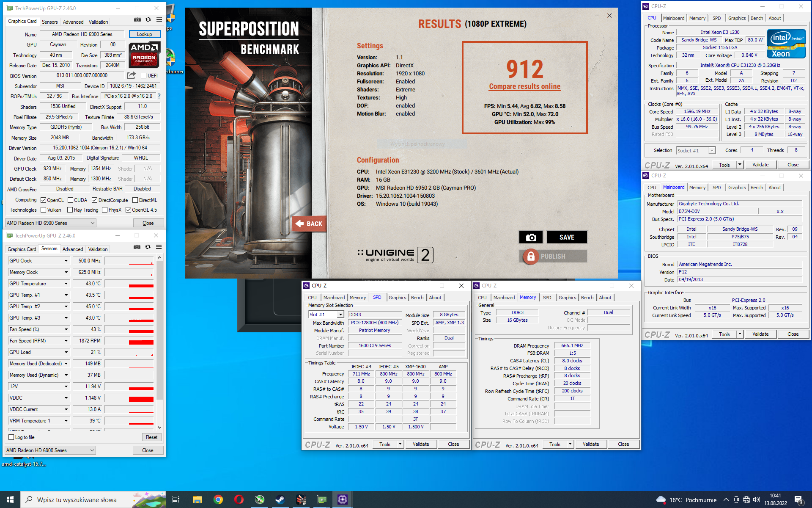Open Steam from the taskbar

(x=280, y=500)
